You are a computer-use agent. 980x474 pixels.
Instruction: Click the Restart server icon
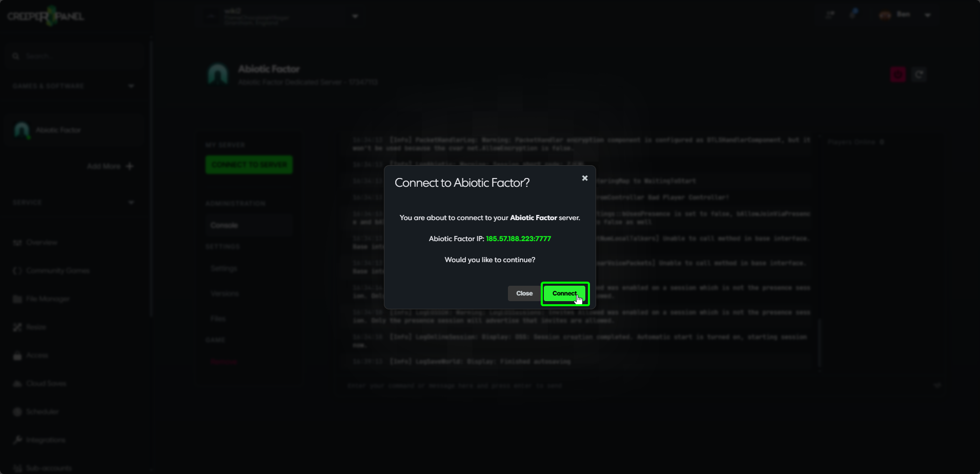pyautogui.click(x=919, y=74)
